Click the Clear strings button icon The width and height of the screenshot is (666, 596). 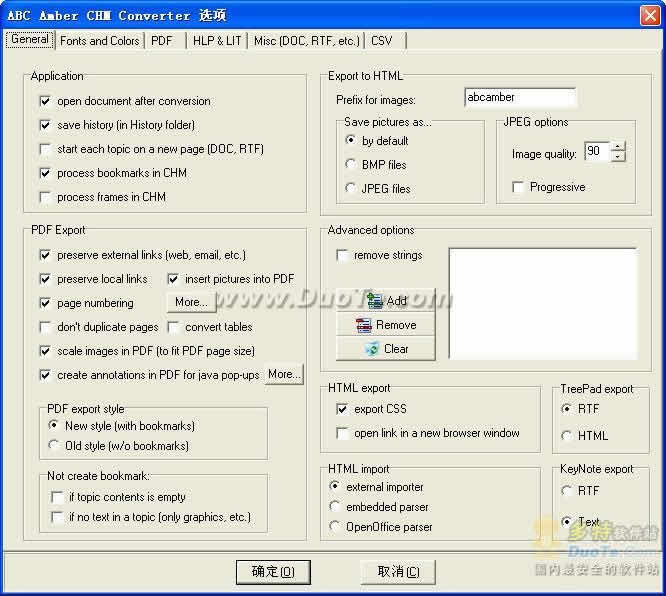coord(372,349)
